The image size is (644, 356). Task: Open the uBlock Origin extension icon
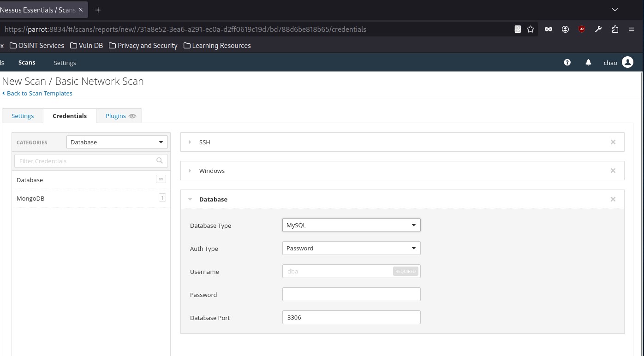(582, 29)
